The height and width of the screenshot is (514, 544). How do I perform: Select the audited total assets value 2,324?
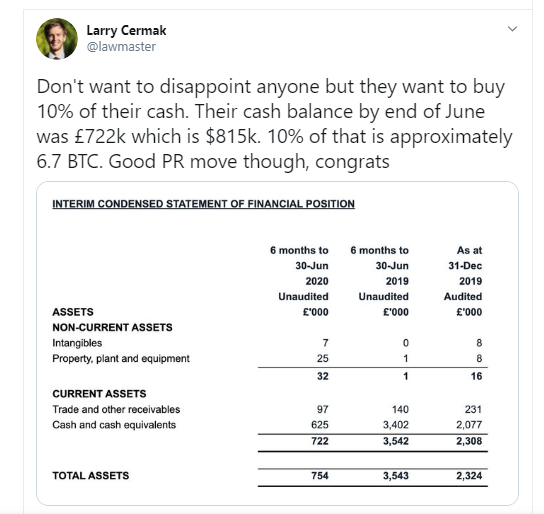pyautogui.click(x=469, y=476)
